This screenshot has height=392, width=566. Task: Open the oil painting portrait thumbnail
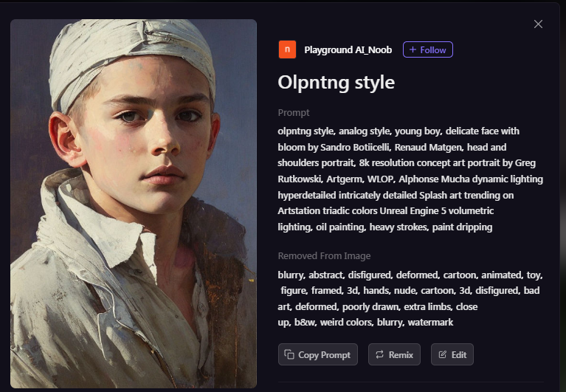[134, 204]
